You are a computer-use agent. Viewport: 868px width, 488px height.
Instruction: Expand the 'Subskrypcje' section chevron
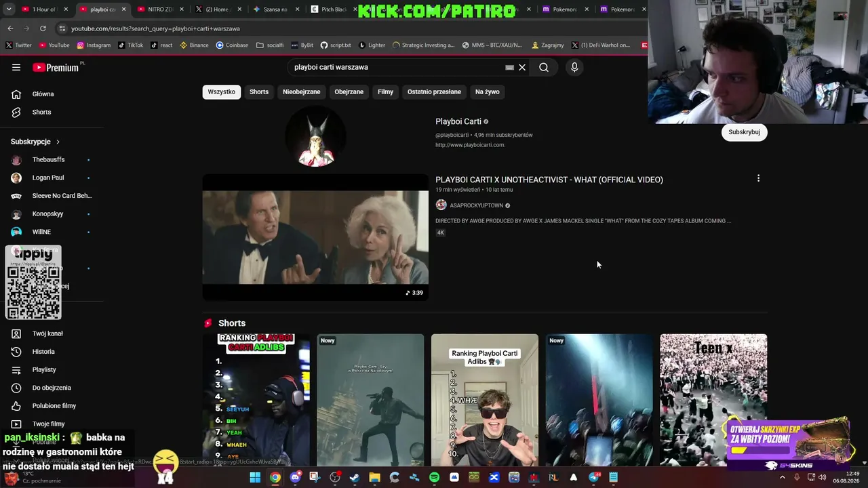(58, 142)
